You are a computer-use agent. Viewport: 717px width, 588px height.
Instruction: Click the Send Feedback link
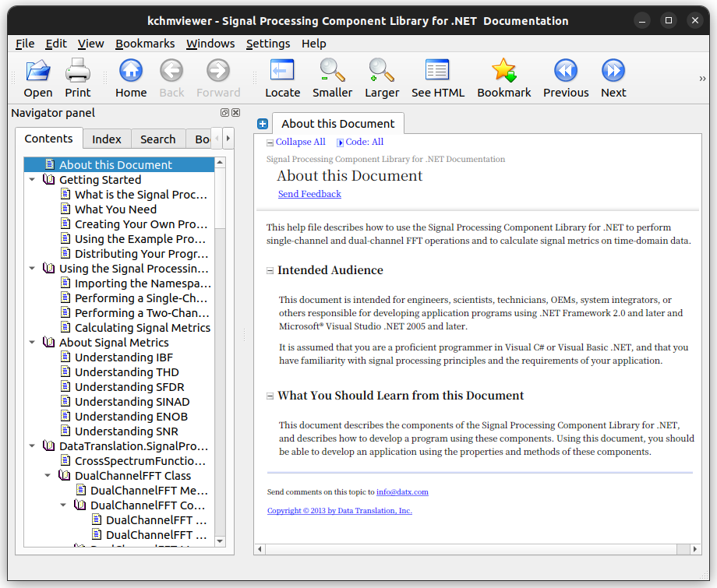[309, 194]
